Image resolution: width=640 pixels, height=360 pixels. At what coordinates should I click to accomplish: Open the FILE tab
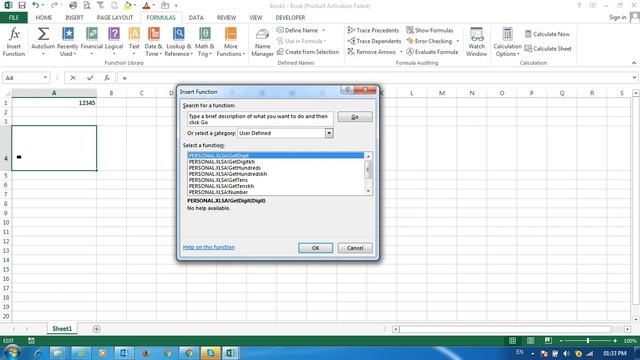pyautogui.click(x=13, y=18)
